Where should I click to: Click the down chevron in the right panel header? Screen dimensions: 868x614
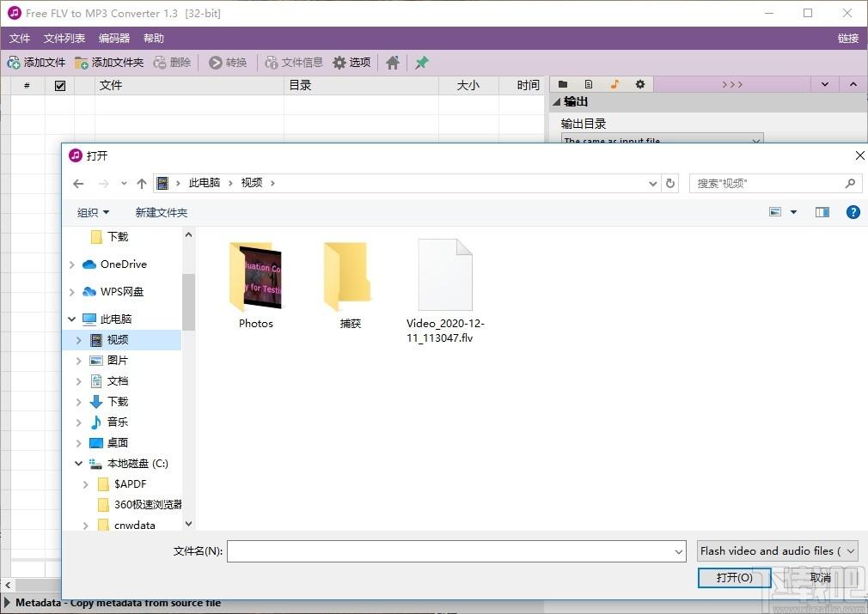click(x=825, y=84)
